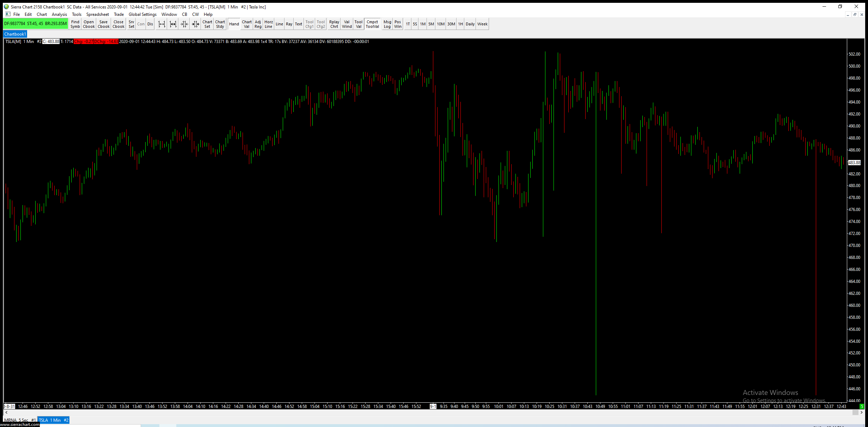Click the thick-bracket spacing icon
This screenshot has width=868, height=427.
[173, 24]
